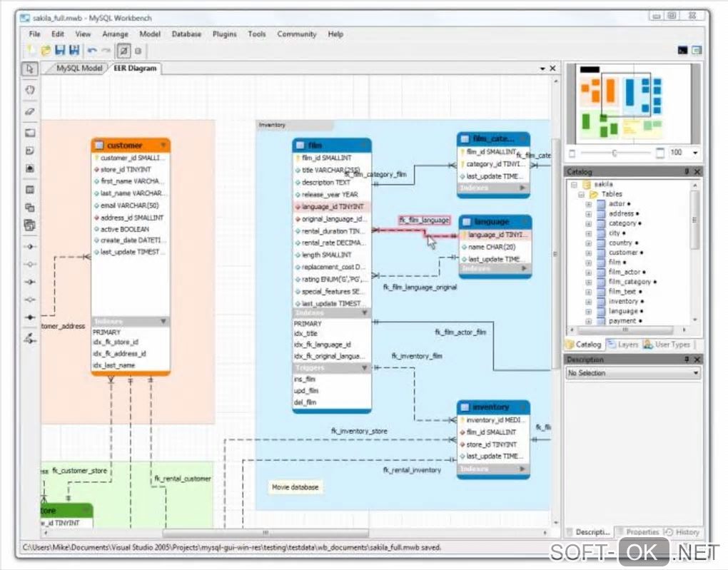Toggle the boxed grid button in toolbar
728x570 pixels.
tap(123, 51)
